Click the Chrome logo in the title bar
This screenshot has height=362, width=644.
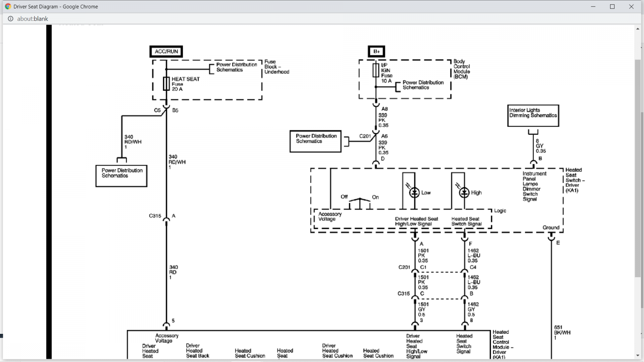[8, 6]
